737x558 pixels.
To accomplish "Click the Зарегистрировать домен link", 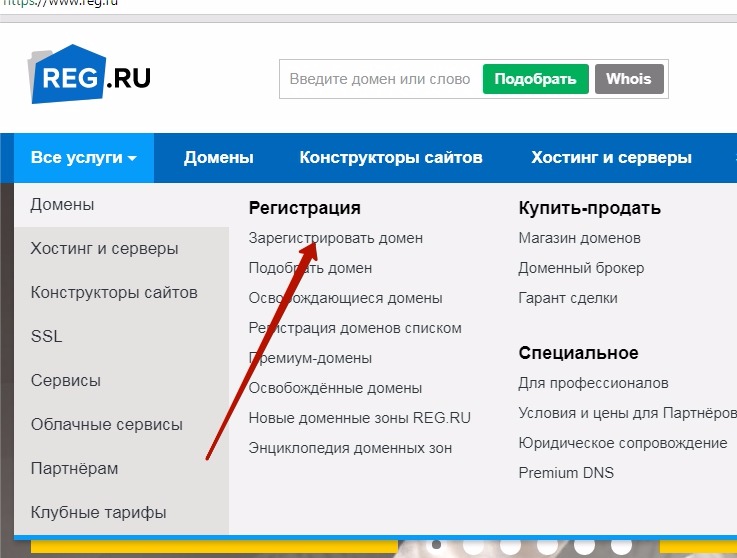I will tap(335, 238).
